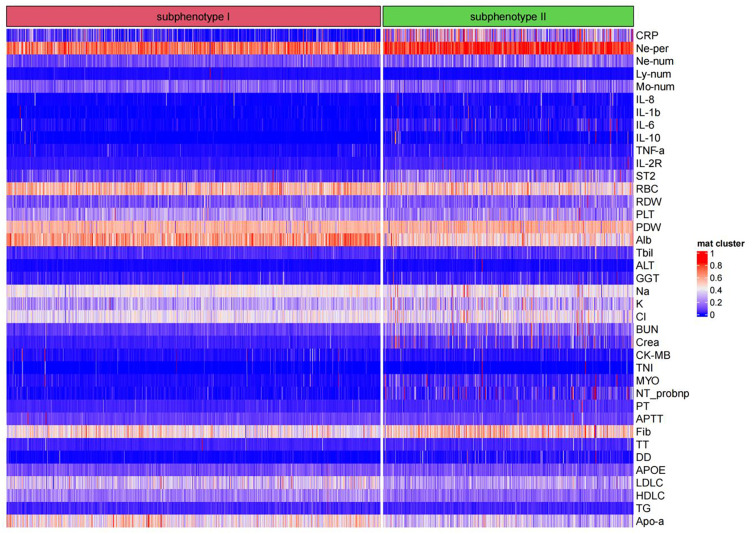753x534 pixels.
Task: Click the TNF-a row label
Action: pyautogui.click(x=650, y=150)
